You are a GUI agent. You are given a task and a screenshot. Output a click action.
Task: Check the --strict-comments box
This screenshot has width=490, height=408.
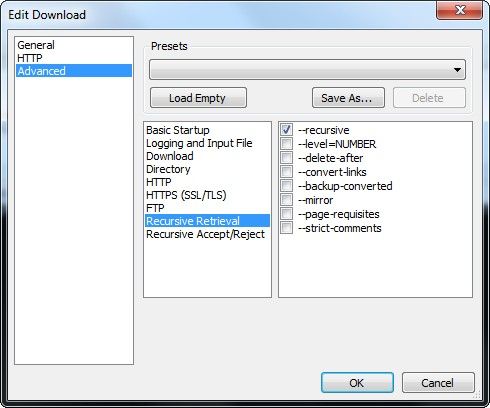[x=286, y=228]
